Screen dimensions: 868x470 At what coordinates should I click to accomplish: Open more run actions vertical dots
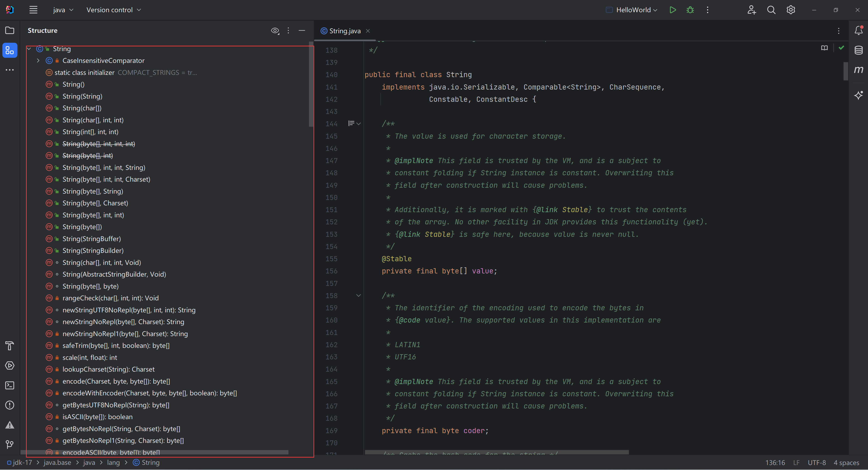(708, 10)
